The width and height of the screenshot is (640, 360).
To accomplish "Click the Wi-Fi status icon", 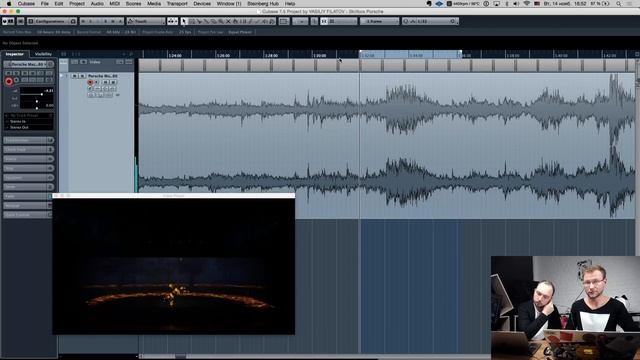I will click(x=527, y=4).
